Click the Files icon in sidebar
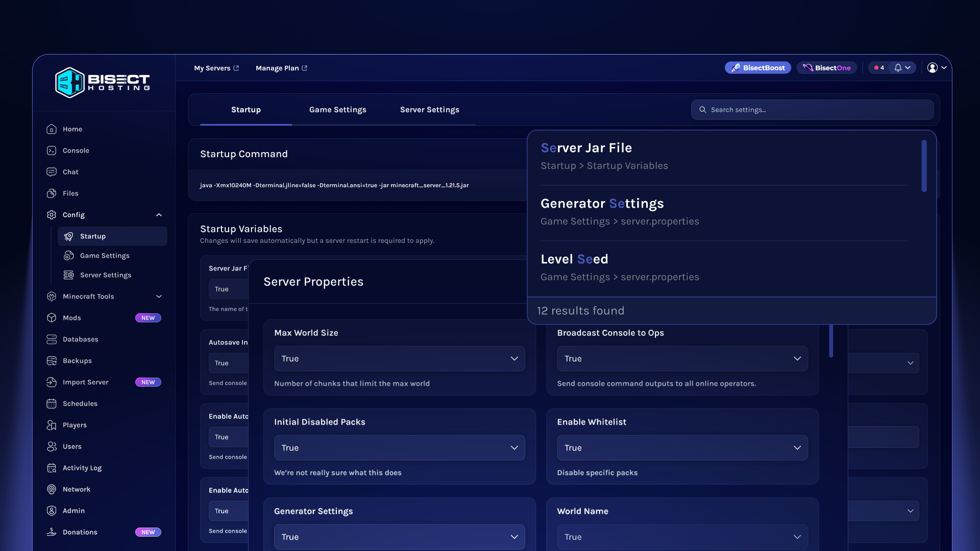 [52, 193]
